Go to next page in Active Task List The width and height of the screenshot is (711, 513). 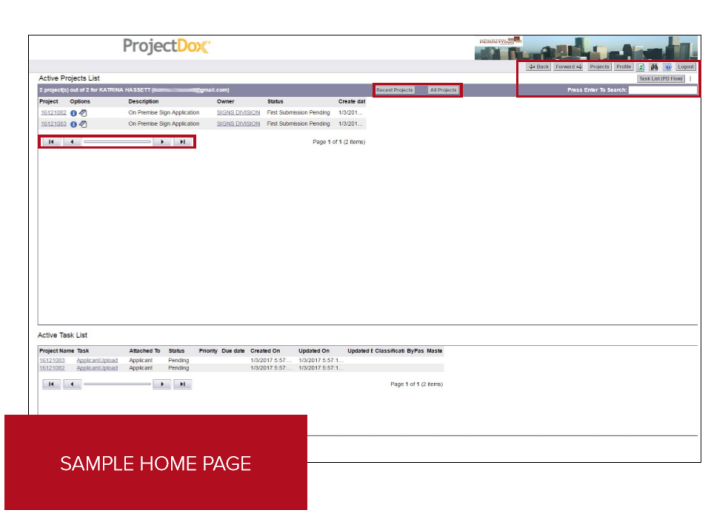[161, 384]
